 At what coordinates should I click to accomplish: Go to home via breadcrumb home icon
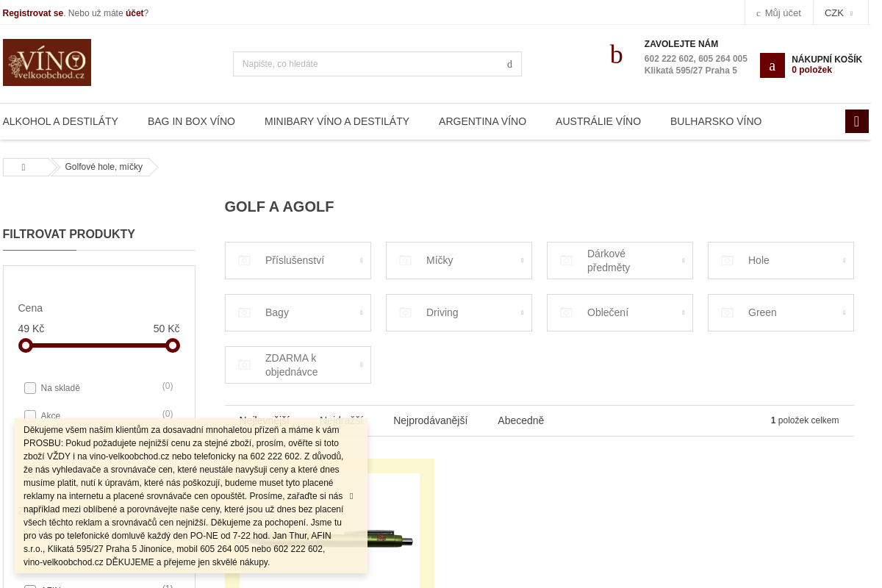coord(24,167)
